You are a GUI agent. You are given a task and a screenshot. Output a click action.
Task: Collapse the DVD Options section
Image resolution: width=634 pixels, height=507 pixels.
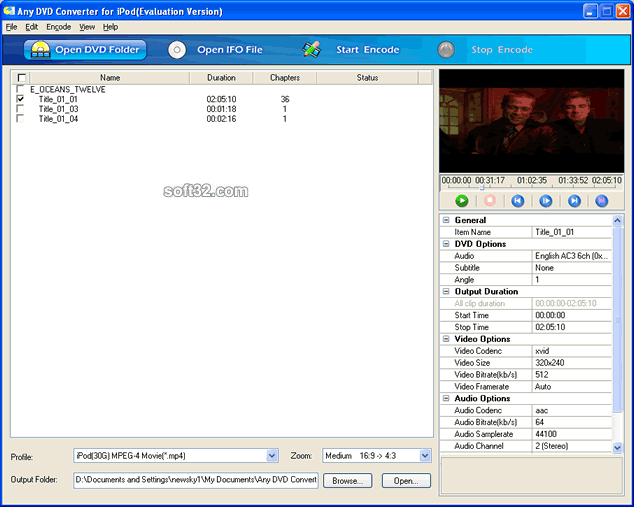click(x=446, y=244)
